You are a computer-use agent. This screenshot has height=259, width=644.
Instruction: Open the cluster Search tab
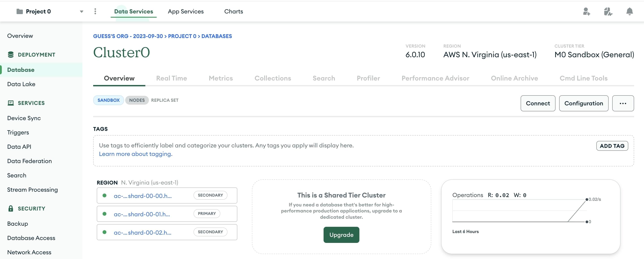tap(324, 79)
